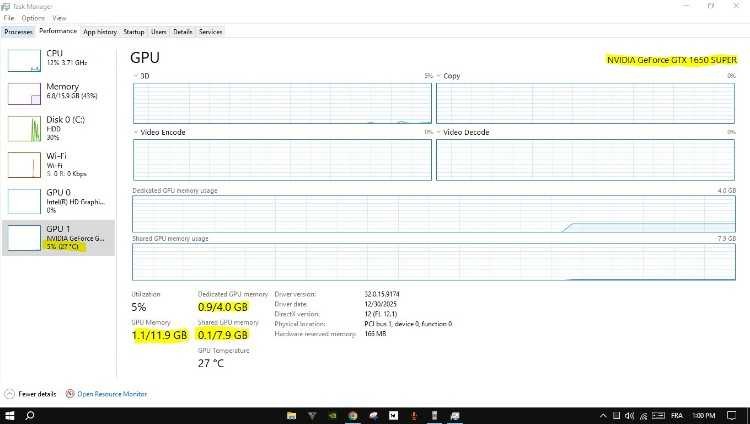
Task: Click the 0.9/4.0 GB dedicated memory value
Action: click(223, 307)
